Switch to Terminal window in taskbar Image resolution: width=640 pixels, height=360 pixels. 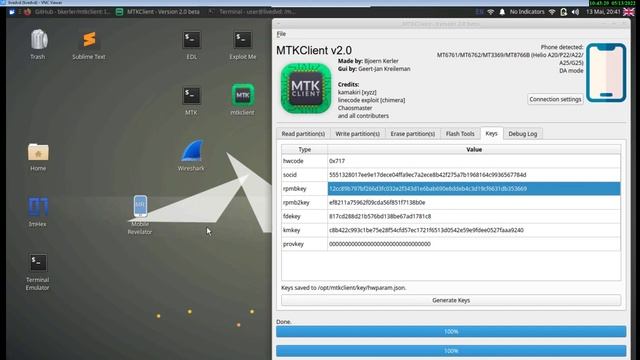pyautogui.click(x=252, y=12)
